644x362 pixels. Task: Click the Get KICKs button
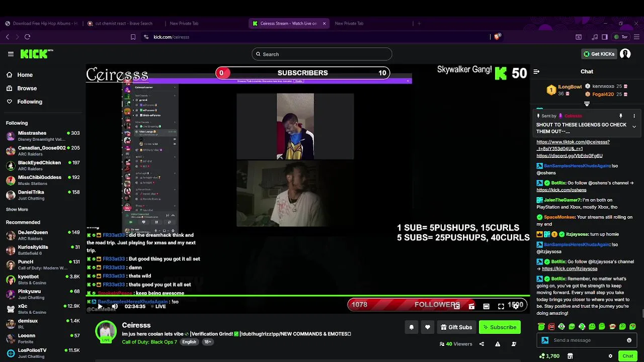(x=599, y=54)
